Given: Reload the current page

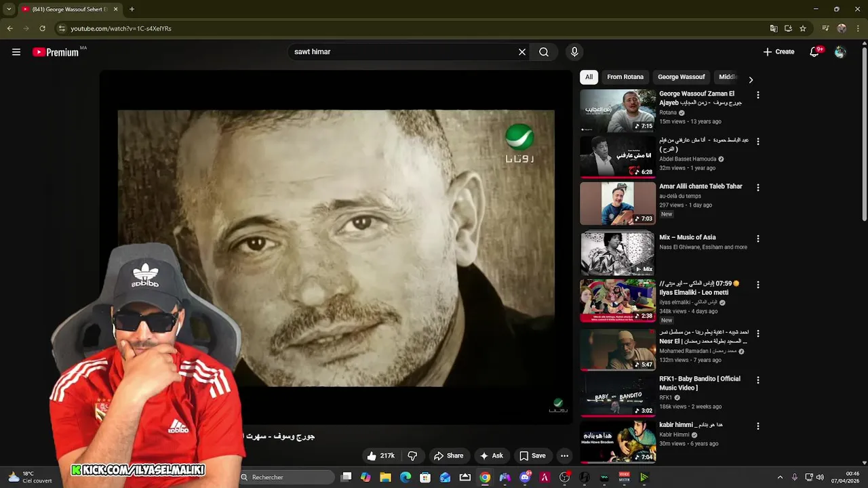Looking at the screenshot, I should 42,28.
